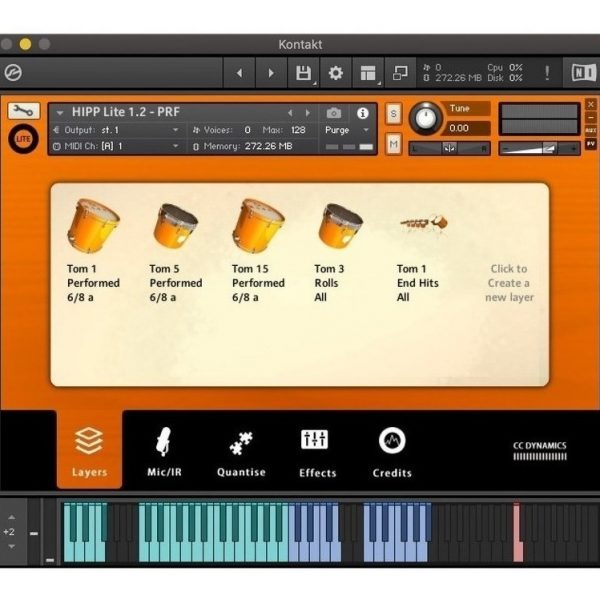Select the Tom 3 Rolls drum

[340, 227]
